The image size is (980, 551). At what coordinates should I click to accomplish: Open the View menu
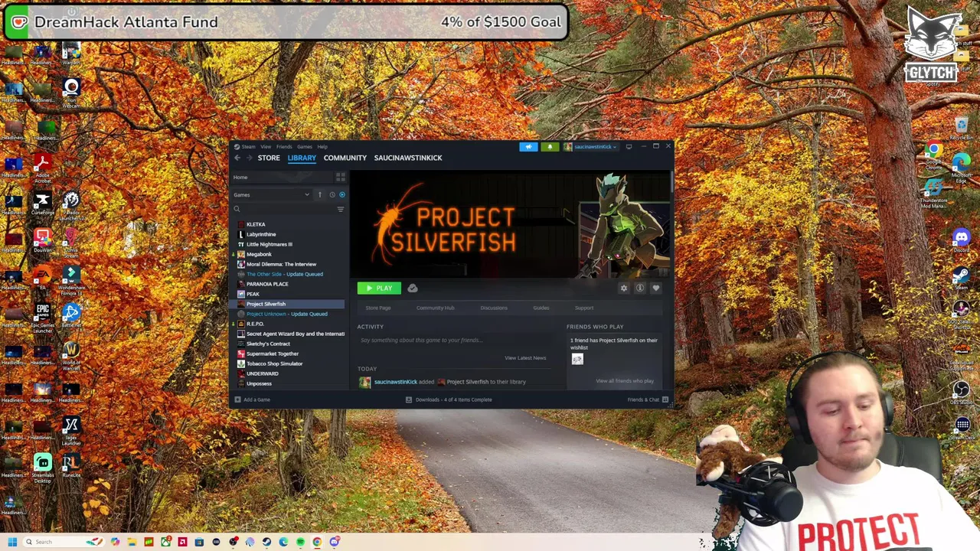click(266, 147)
